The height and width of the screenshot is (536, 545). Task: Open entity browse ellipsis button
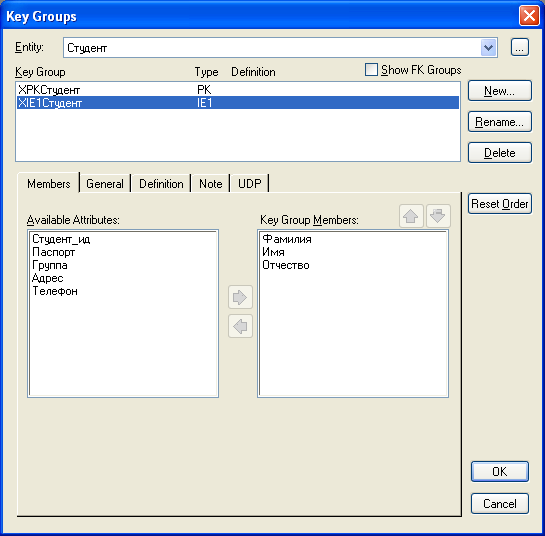(x=520, y=47)
